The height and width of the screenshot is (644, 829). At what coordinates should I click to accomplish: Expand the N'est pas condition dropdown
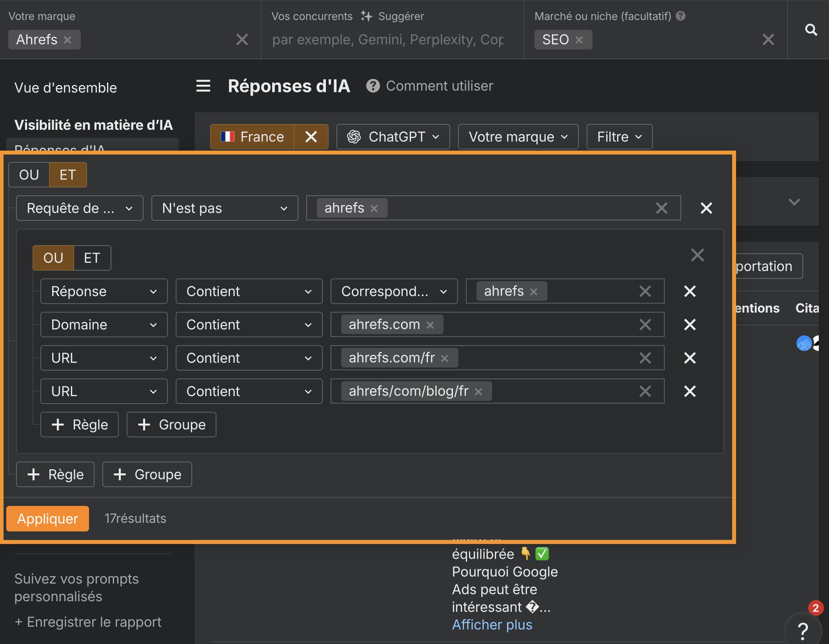click(224, 208)
